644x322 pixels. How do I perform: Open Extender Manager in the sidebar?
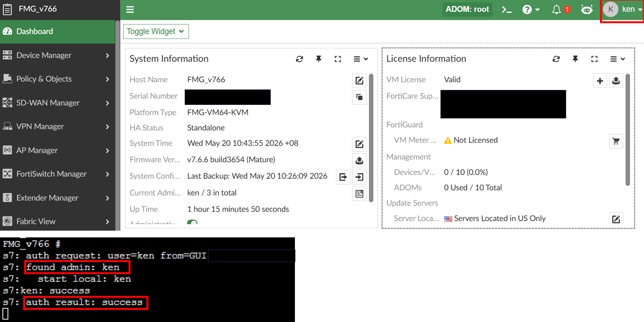pos(58,198)
